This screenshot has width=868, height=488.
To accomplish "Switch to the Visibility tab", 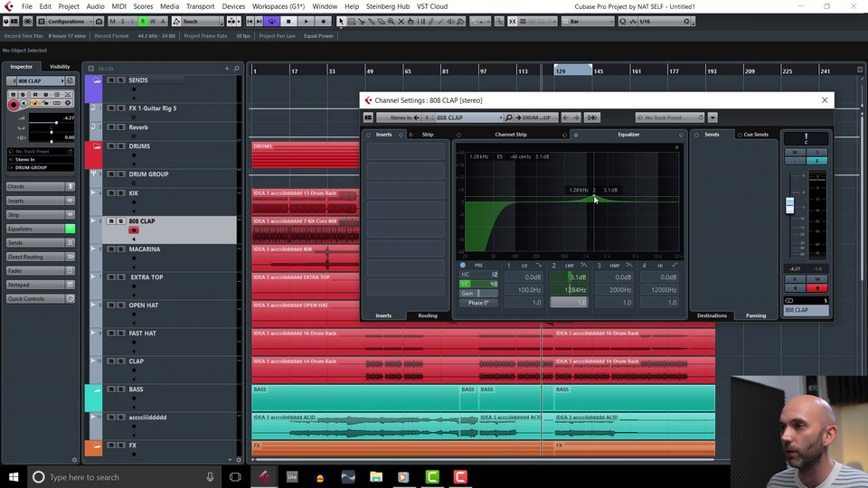I will click(60, 66).
